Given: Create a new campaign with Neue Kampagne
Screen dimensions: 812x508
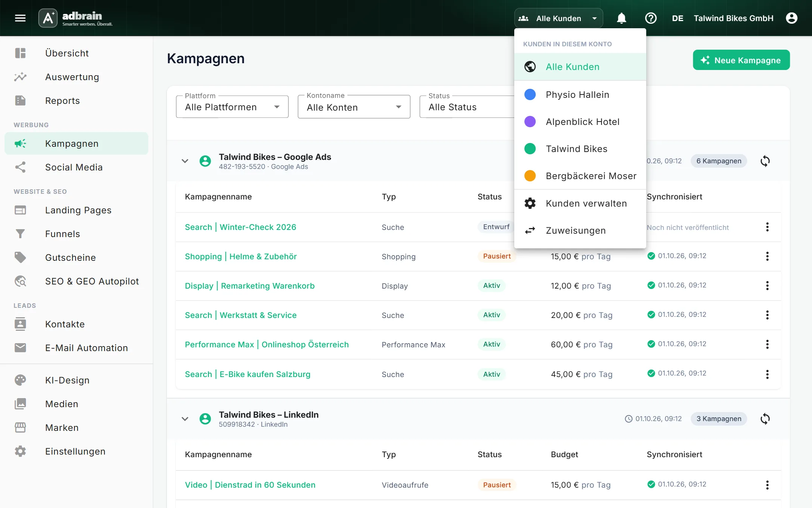Looking at the screenshot, I should coord(741,60).
